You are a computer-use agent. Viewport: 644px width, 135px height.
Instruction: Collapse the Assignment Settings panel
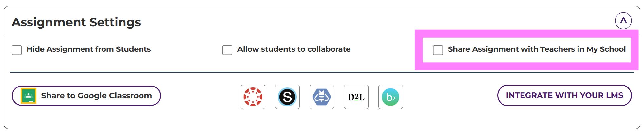(x=623, y=21)
